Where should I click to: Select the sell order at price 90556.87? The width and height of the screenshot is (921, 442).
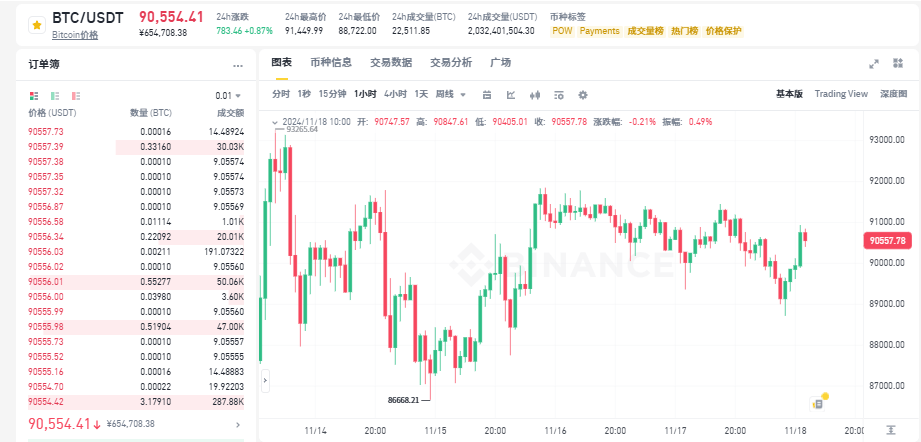coord(136,207)
